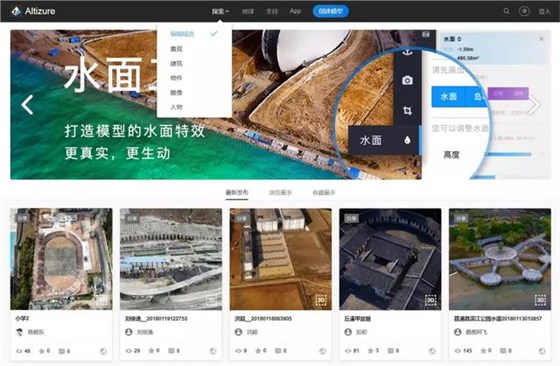Switch to the latest published tab

(x=237, y=192)
